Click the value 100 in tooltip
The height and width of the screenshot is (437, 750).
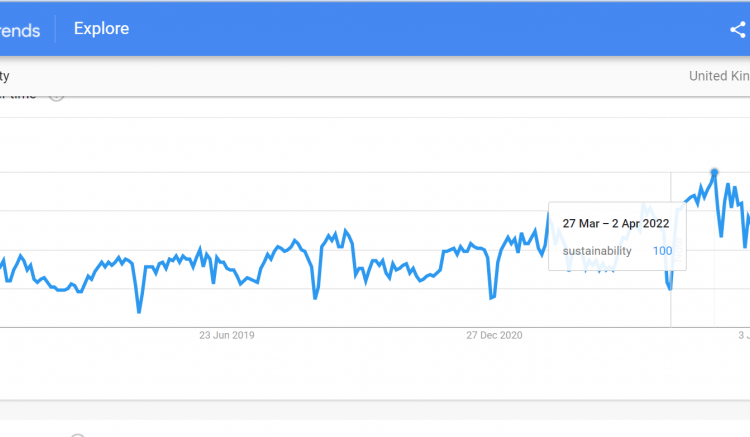(x=662, y=251)
